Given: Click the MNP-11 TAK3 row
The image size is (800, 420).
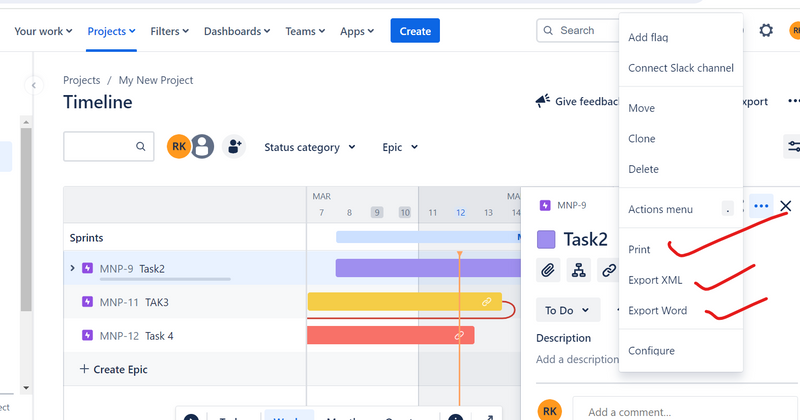Looking at the screenshot, I should (x=185, y=302).
